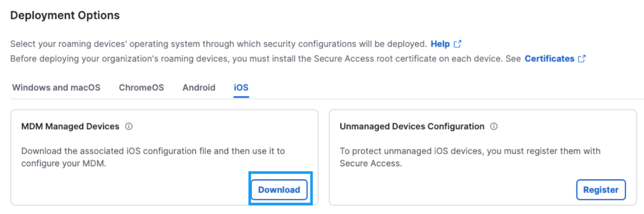Show info tooltip for MDM Managed Devices
This screenshot has width=644, height=214.
pyautogui.click(x=129, y=126)
